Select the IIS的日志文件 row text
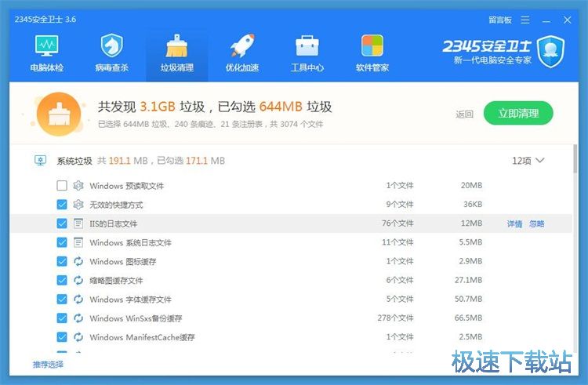The height and width of the screenshot is (385, 588). click(113, 223)
